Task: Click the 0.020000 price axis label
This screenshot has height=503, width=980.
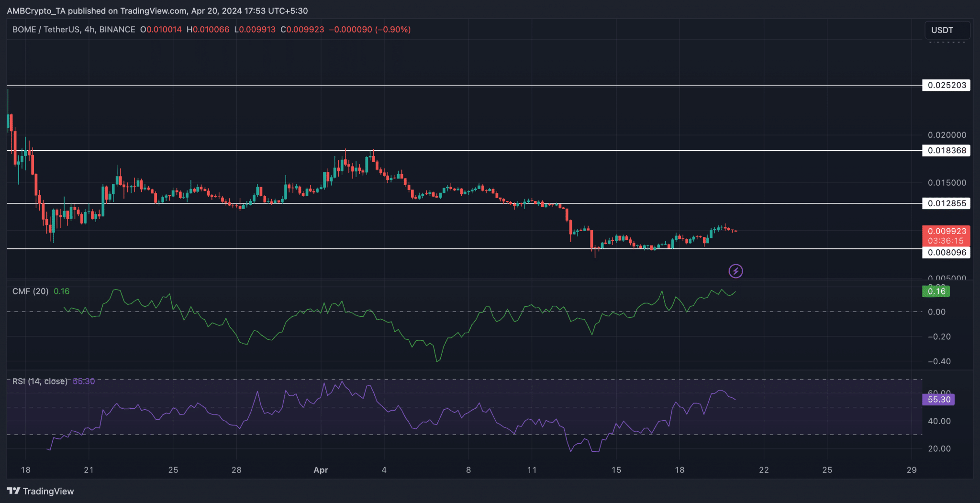Action: [x=947, y=135]
